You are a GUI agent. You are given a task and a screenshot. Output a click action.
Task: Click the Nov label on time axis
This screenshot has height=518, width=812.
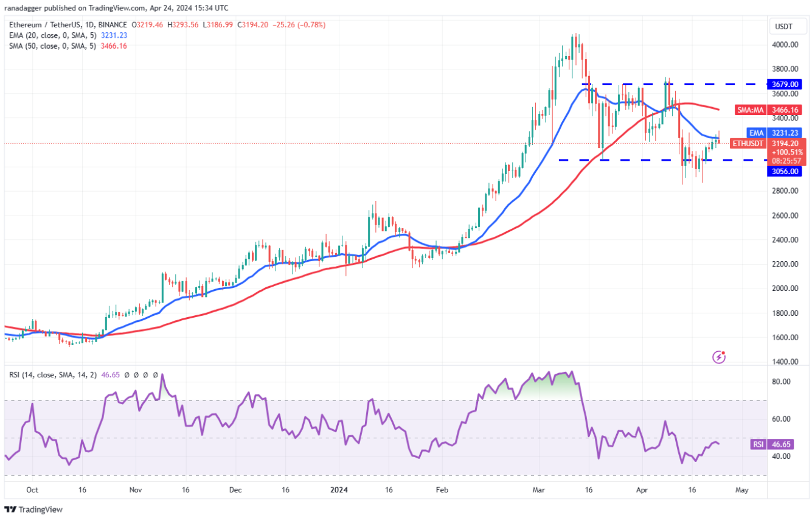click(x=136, y=489)
